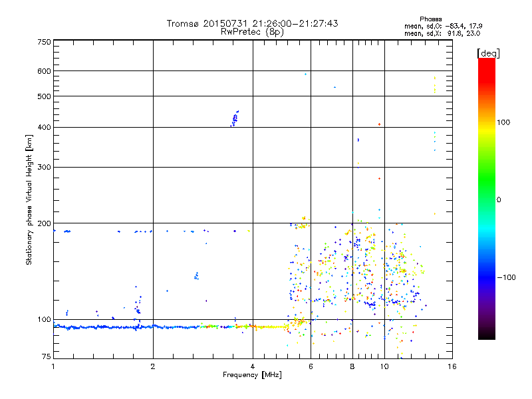
Task: Click the "-100" color bar tick label
Action: pyautogui.click(x=506, y=277)
